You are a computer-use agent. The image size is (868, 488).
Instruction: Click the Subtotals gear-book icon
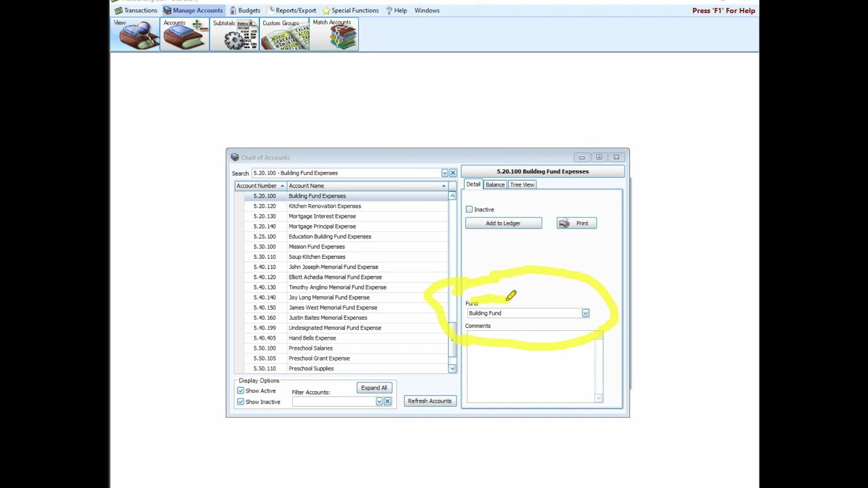pos(234,34)
